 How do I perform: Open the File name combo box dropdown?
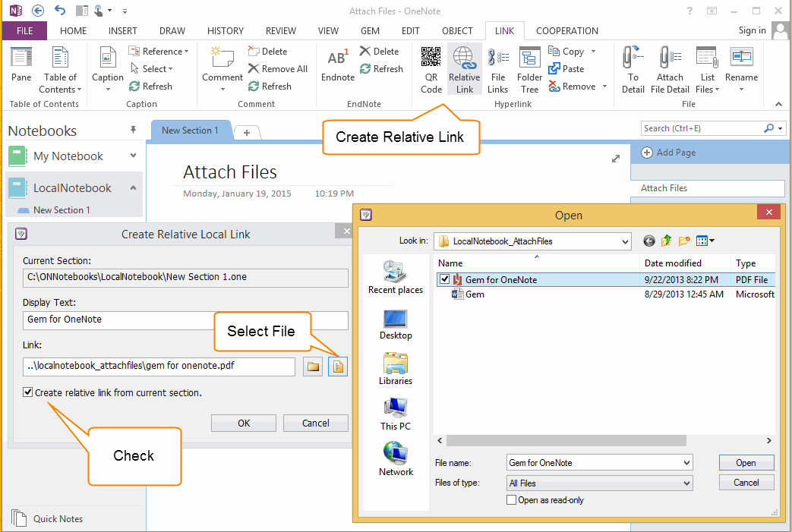pos(686,462)
